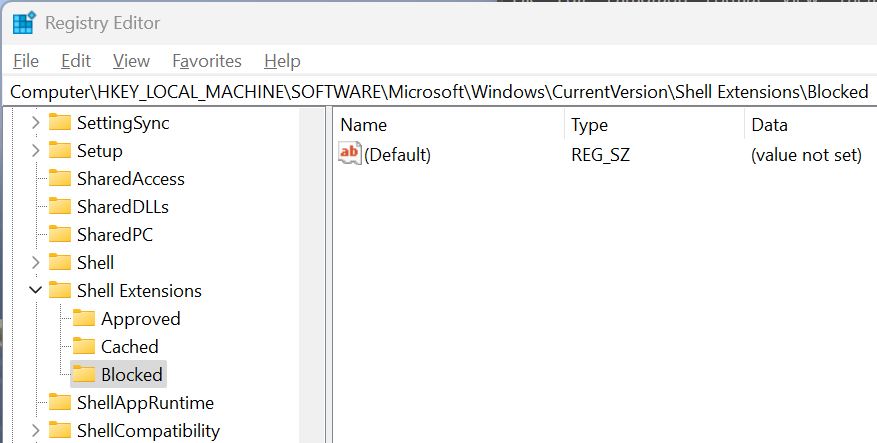
Task: Click the REG_SZ type cell
Action: 600,154
